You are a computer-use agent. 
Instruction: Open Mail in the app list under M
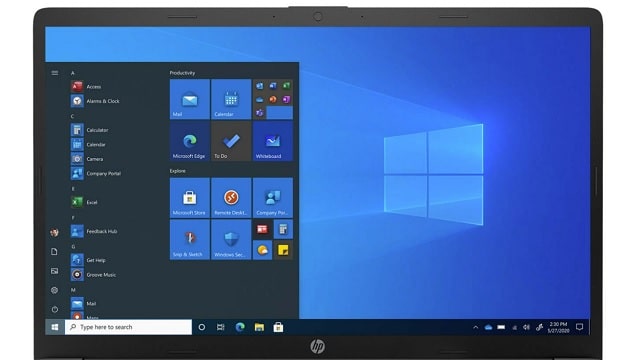coord(84,304)
